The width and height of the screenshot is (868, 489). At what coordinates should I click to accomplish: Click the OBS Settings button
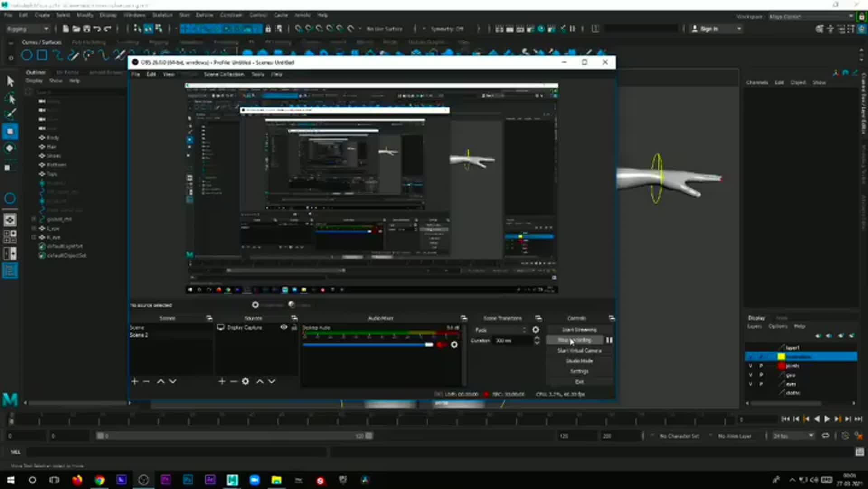click(579, 371)
